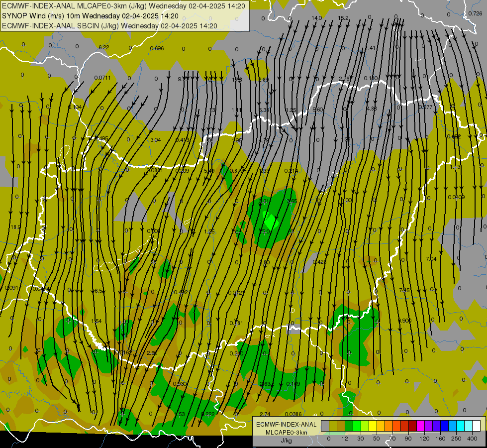Click the map value 7.45
The width and height of the screenshot is (487, 448).
click(x=404, y=290)
